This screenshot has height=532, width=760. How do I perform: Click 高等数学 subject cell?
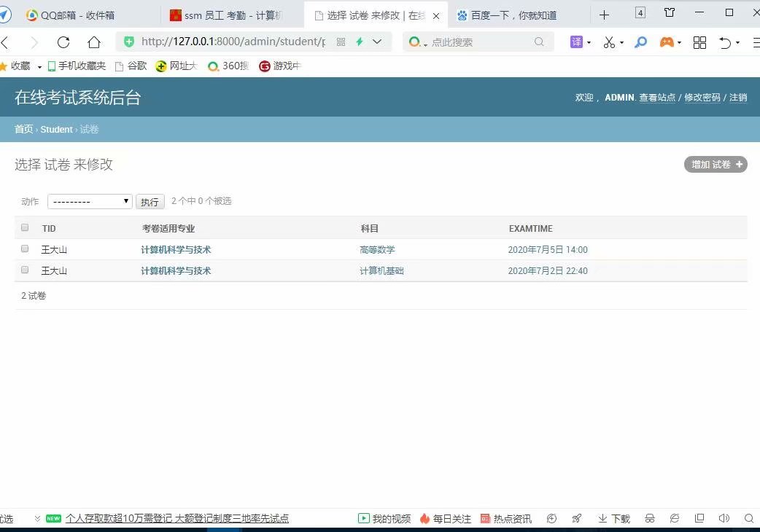pyautogui.click(x=377, y=250)
